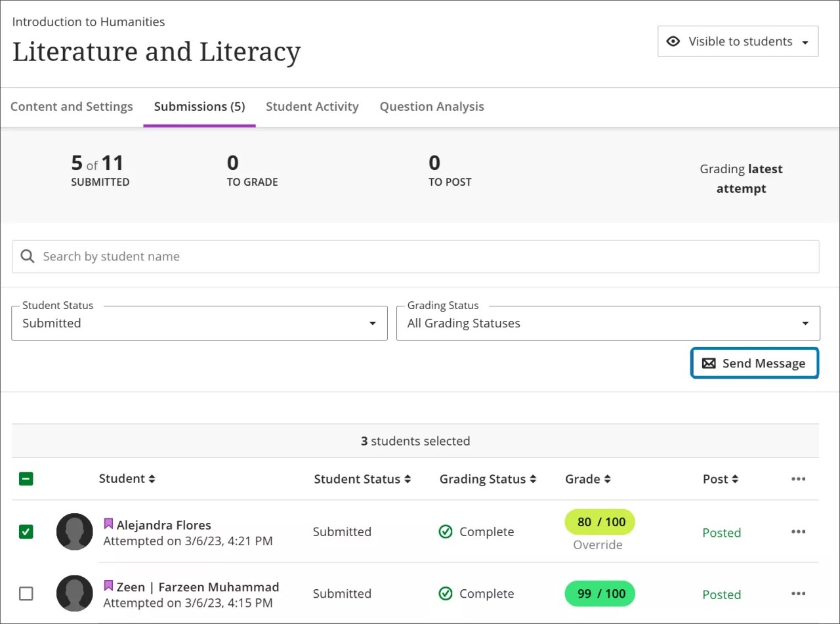Click the green Complete checkmark for Alejandra Flores

coord(446,531)
